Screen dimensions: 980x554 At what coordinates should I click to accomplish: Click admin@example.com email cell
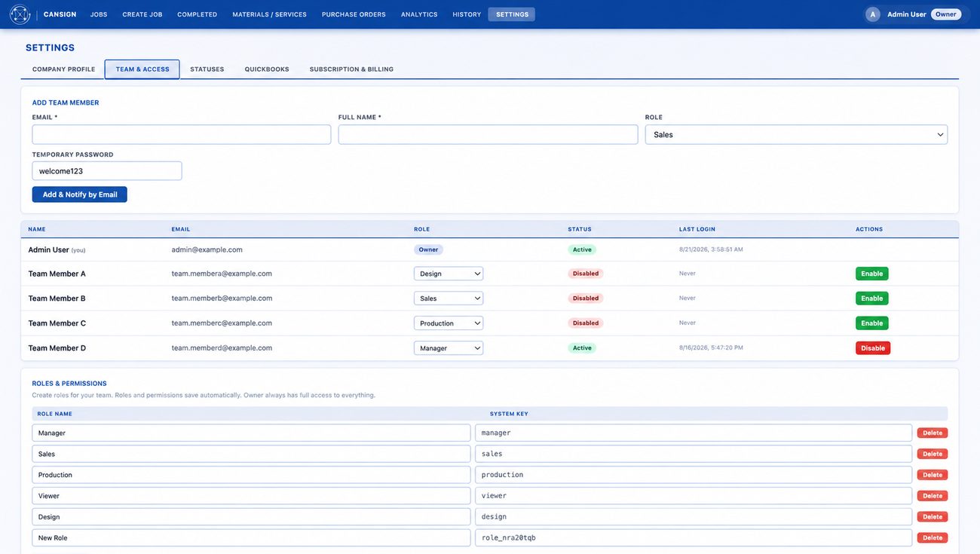click(207, 249)
